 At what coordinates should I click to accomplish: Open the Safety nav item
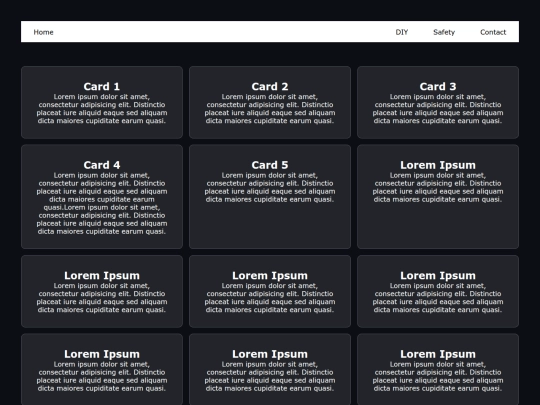click(444, 32)
